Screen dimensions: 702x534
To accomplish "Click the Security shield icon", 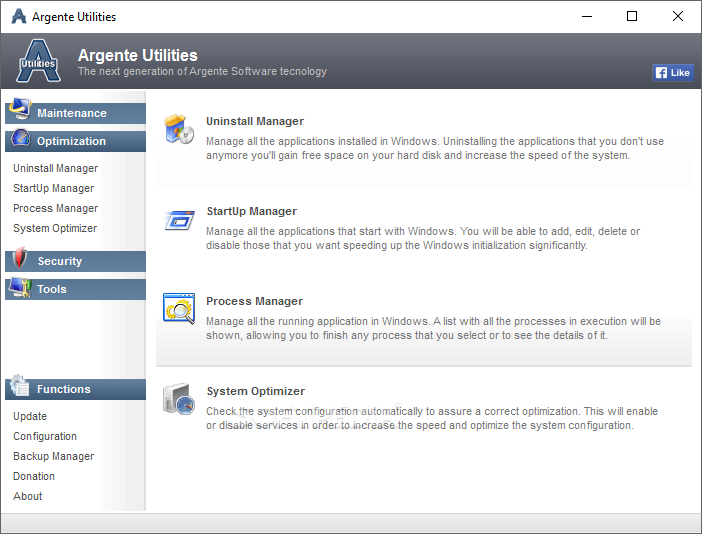I will [x=20, y=258].
